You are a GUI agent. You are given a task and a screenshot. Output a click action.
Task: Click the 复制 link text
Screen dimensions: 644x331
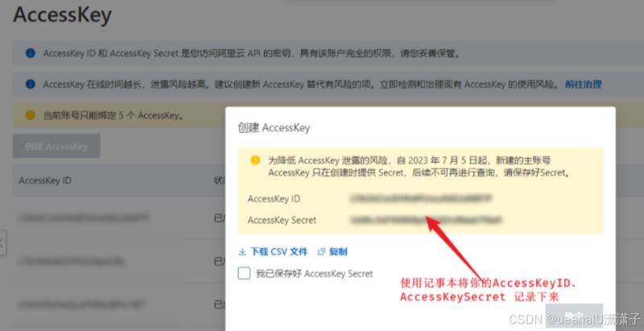[338, 252]
